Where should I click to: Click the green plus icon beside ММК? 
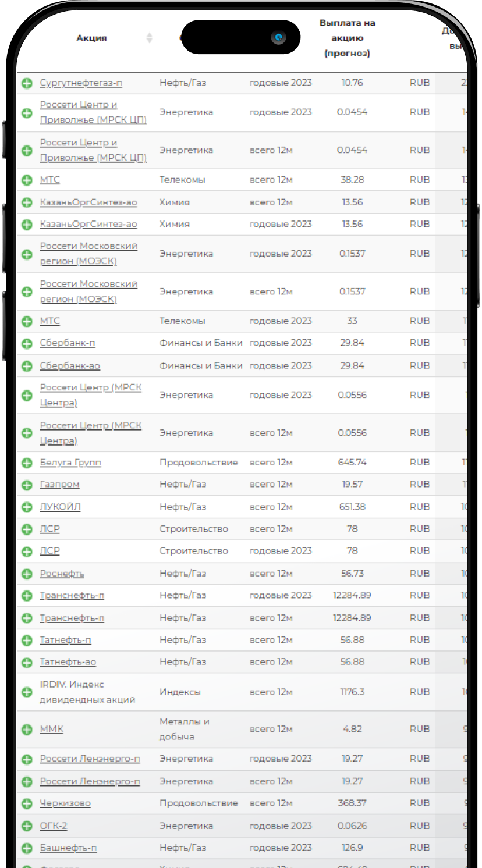pos(27,730)
